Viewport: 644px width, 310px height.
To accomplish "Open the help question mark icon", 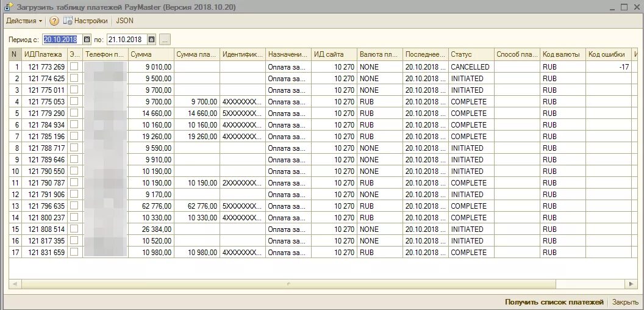I will 54,21.
